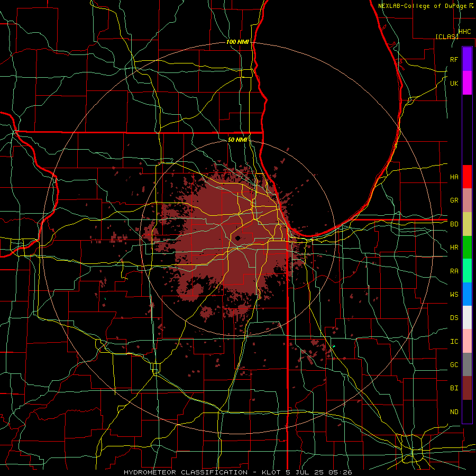
Task: Click the 100 NMI range ring label
Action: 237,42
